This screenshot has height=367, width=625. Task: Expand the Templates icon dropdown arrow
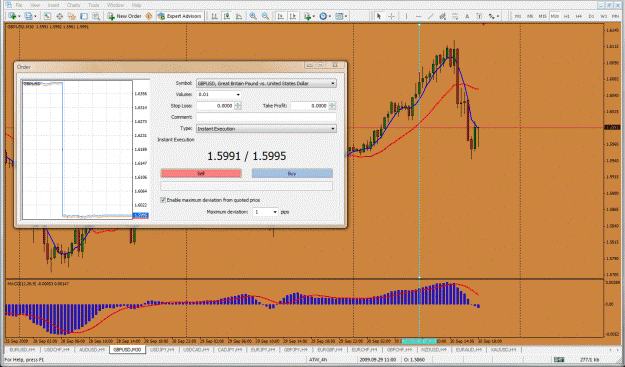(x=346, y=16)
